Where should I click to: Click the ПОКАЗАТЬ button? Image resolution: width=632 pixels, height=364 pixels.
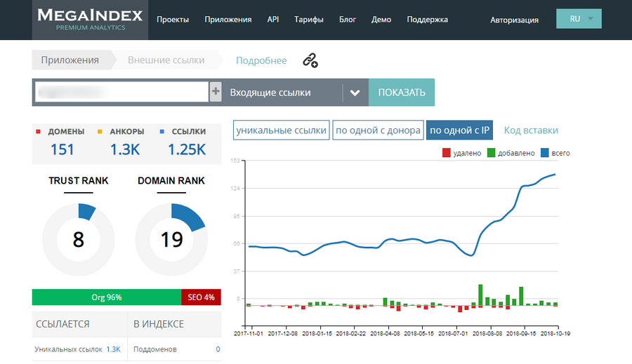[x=402, y=92]
